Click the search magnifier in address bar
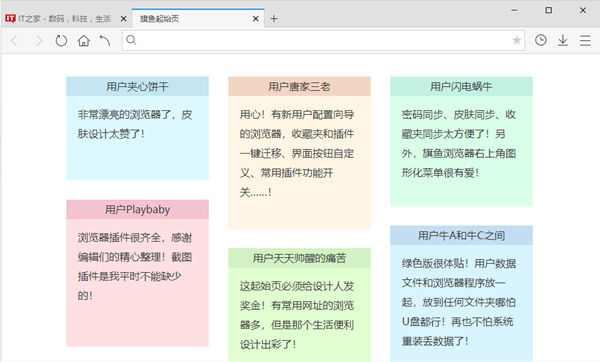Screen dimensions: 600x362 click(131, 40)
